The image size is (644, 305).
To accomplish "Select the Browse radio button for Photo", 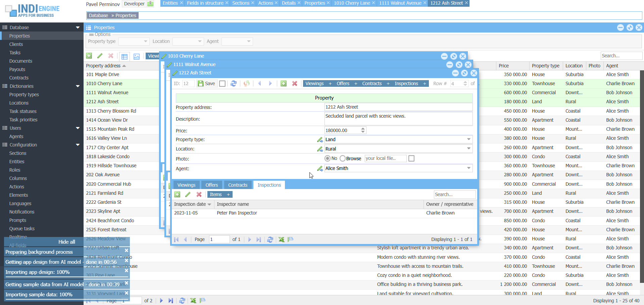I will tap(343, 159).
